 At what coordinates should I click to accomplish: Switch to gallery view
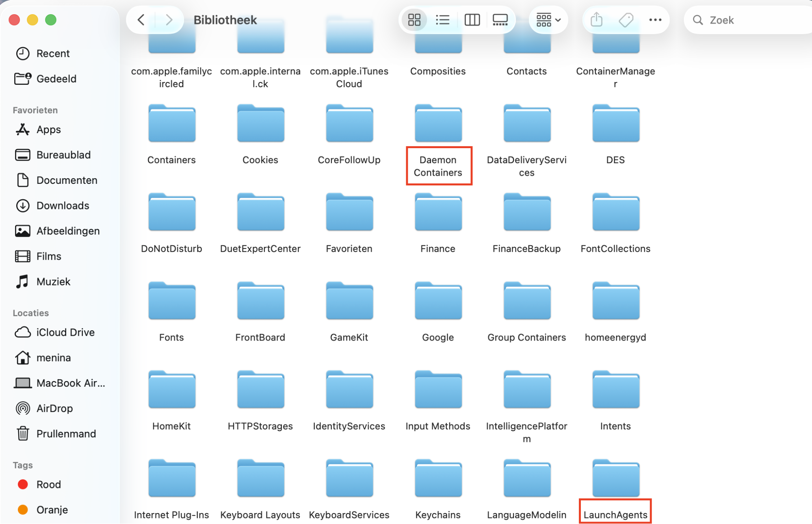coord(500,19)
